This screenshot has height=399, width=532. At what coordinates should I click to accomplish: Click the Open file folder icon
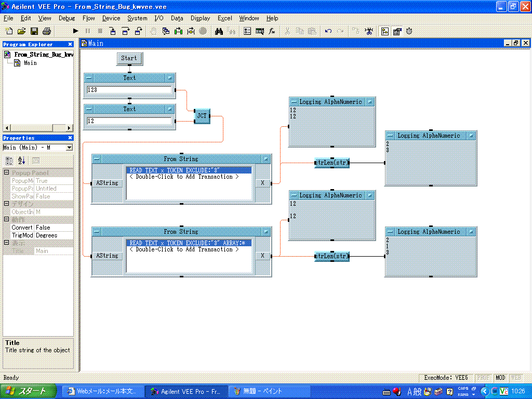coord(22,31)
